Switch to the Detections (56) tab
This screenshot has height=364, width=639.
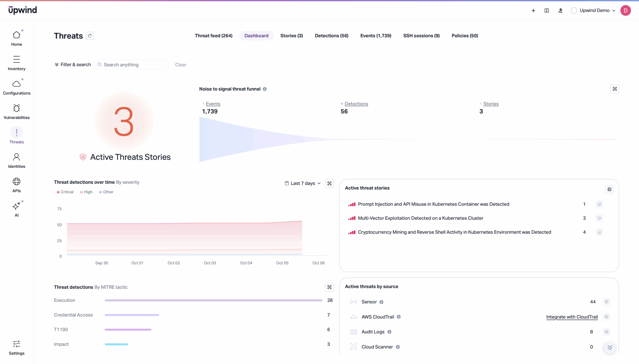click(332, 36)
